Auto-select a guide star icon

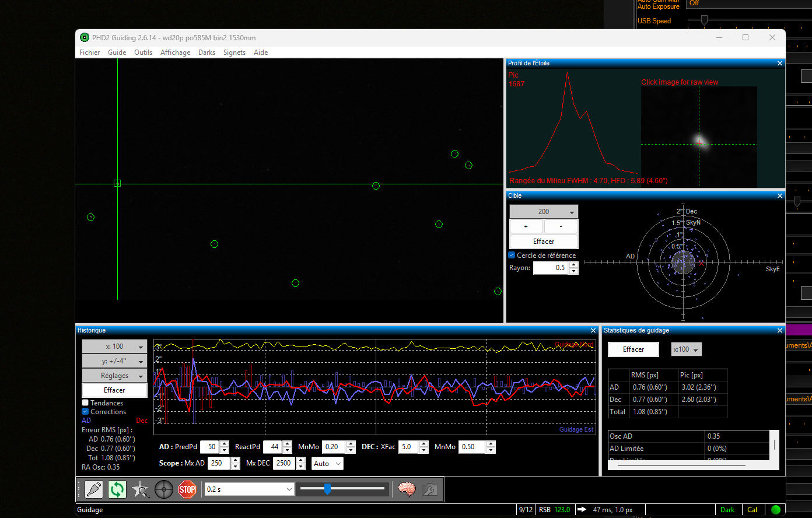[140, 489]
